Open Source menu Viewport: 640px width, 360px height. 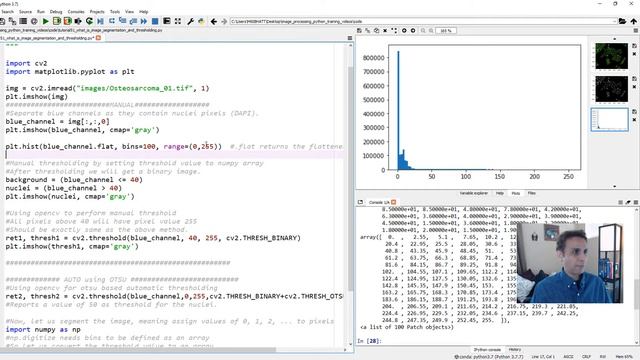click(25, 12)
